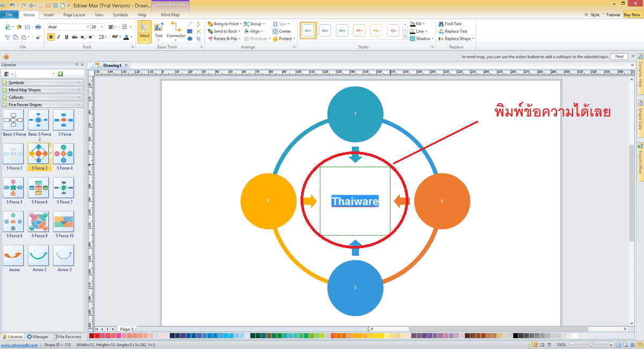Click the Next tip button
The width and height of the screenshot is (644, 349).
(x=619, y=56)
